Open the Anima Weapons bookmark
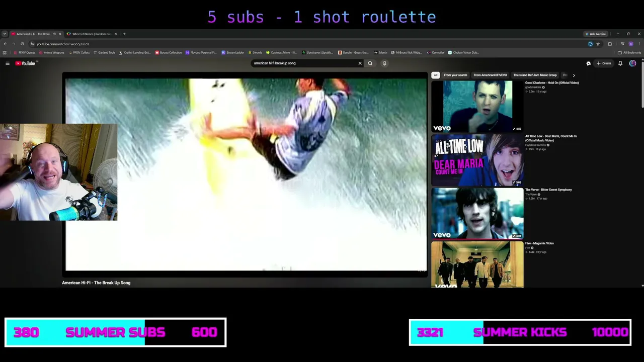The width and height of the screenshot is (644, 362). click(52, 52)
